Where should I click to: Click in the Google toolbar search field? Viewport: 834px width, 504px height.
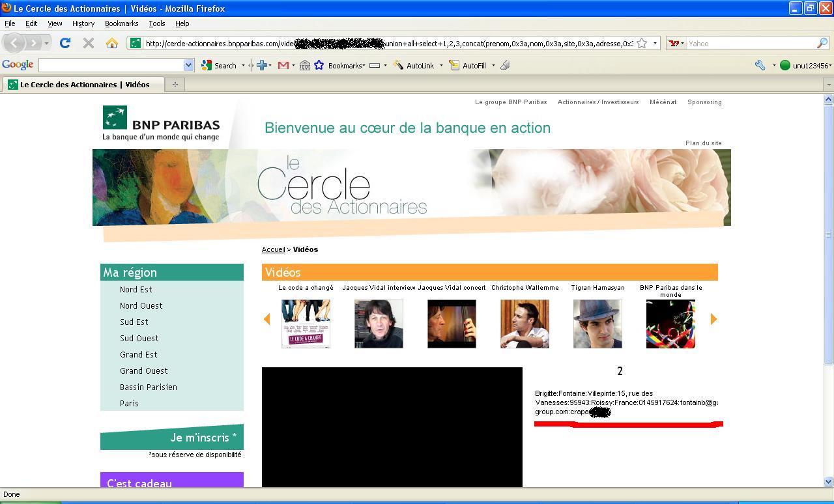tap(111, 65)
